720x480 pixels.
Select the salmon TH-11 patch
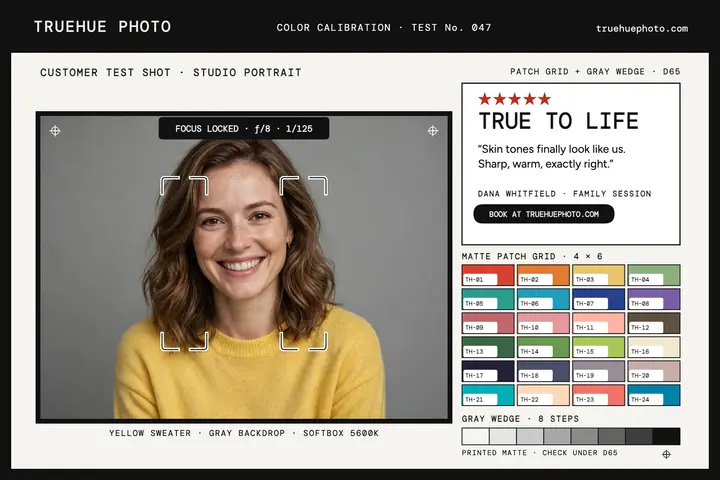point(598,323)
